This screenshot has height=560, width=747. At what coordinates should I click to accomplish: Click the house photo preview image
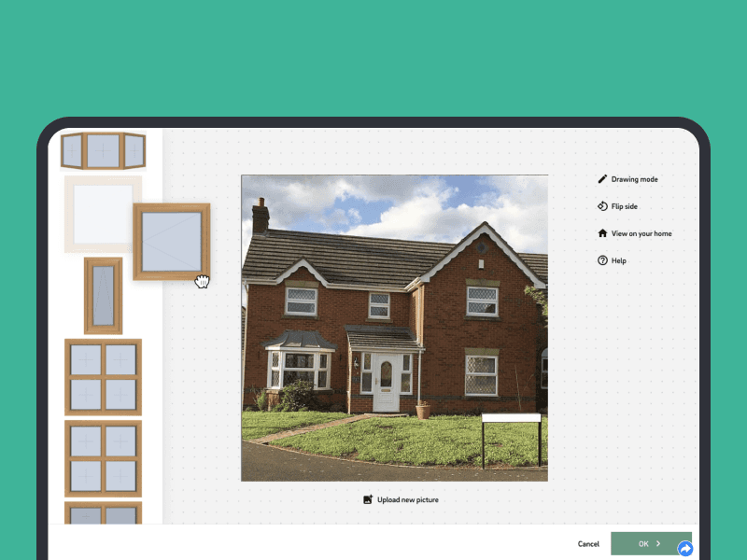coord(394,327)
